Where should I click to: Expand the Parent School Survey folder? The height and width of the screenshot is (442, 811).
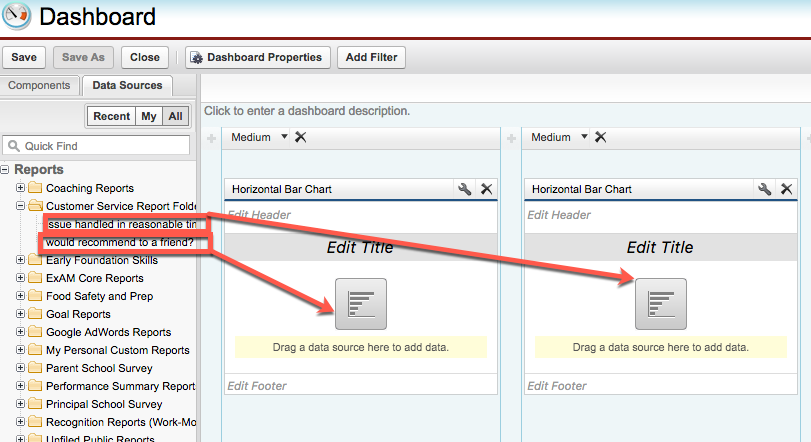click(20, 368)
